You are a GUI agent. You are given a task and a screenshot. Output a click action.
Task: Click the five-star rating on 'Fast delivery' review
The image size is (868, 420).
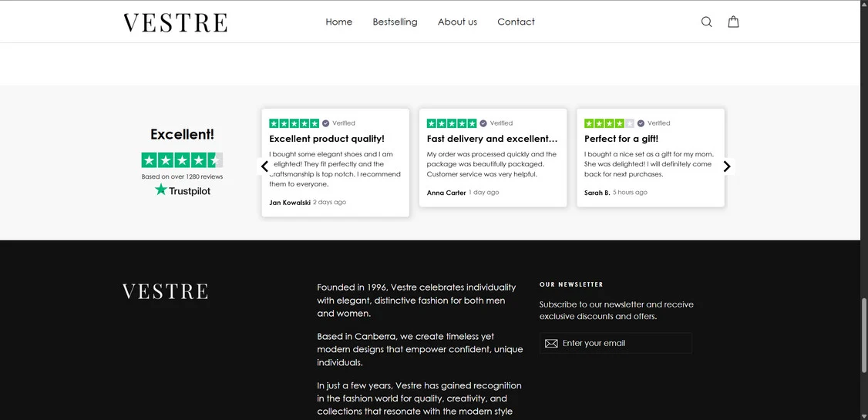[452, 123]
